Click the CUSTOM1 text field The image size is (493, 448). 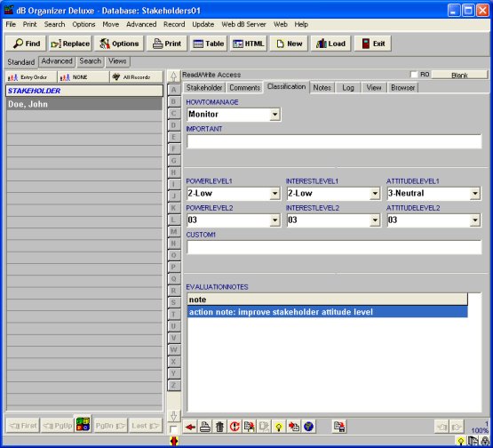pyautogui.click(x=334, y=247)
